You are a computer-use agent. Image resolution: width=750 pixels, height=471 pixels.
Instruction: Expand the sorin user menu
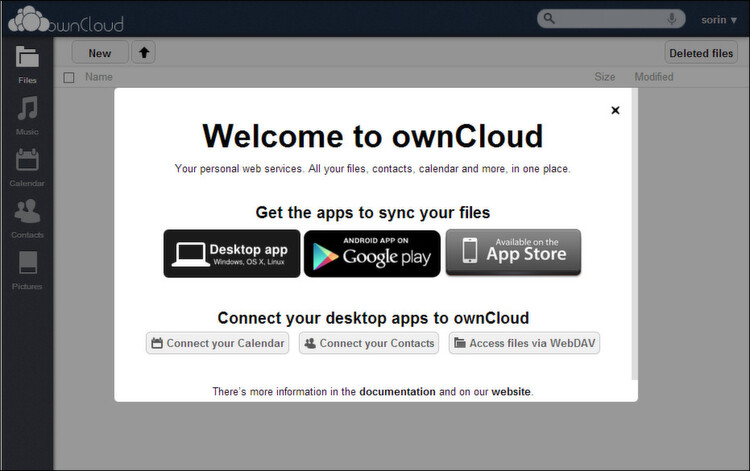[x=719, y=19]
